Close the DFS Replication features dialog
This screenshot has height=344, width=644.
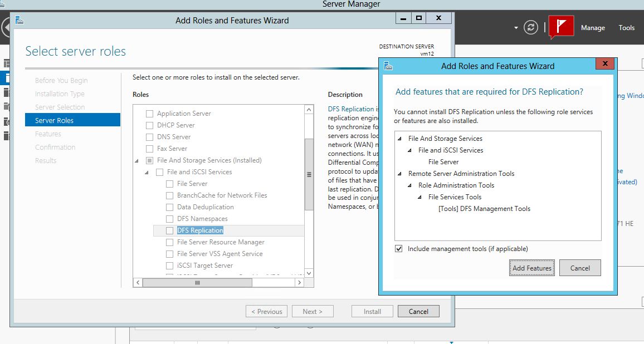click(x=605, y=63)
